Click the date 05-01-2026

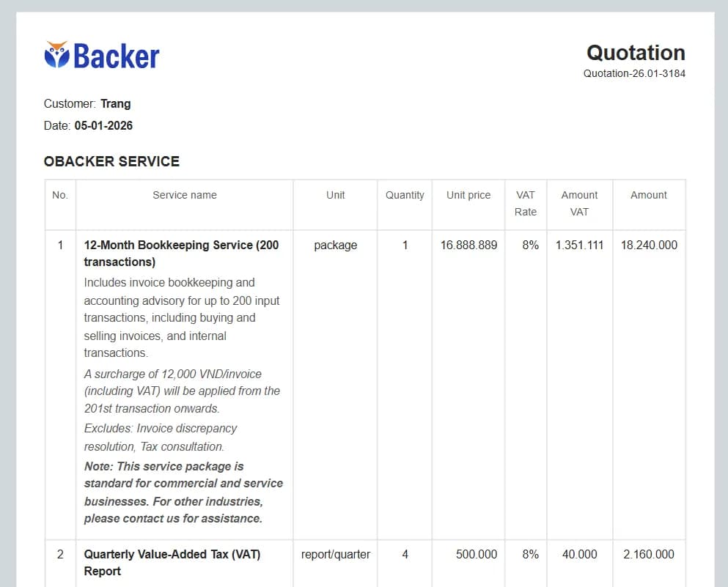[x=103, y=125]
